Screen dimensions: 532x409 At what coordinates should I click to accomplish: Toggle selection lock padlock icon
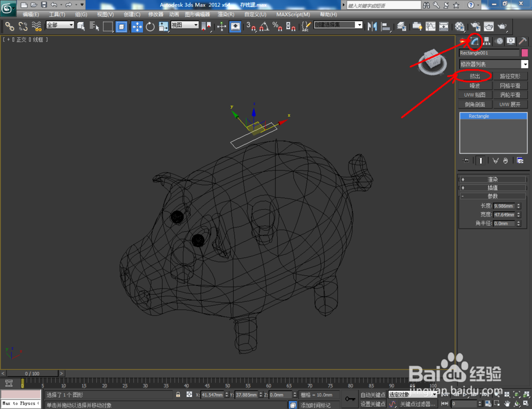[178, 395]
